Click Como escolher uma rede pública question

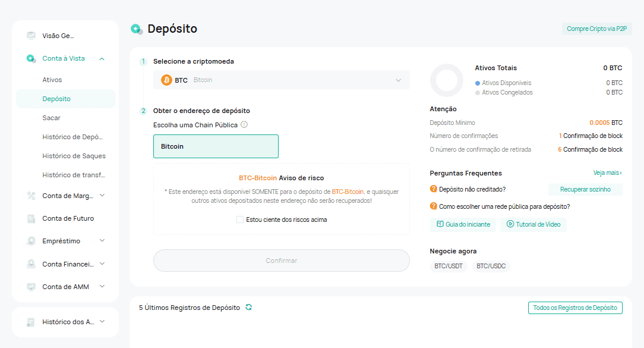click(504, 206)
